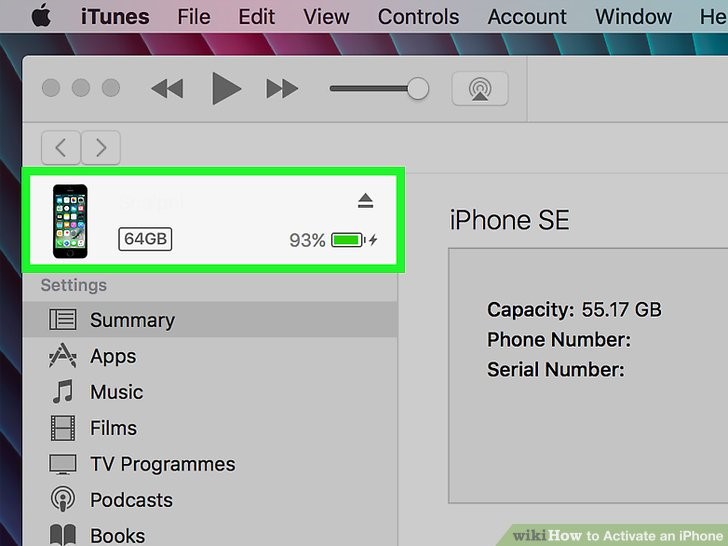Go forward with the right chevron
Image resolution: width=728 pixels, height=546 pixels.
(x=101, y=148)
